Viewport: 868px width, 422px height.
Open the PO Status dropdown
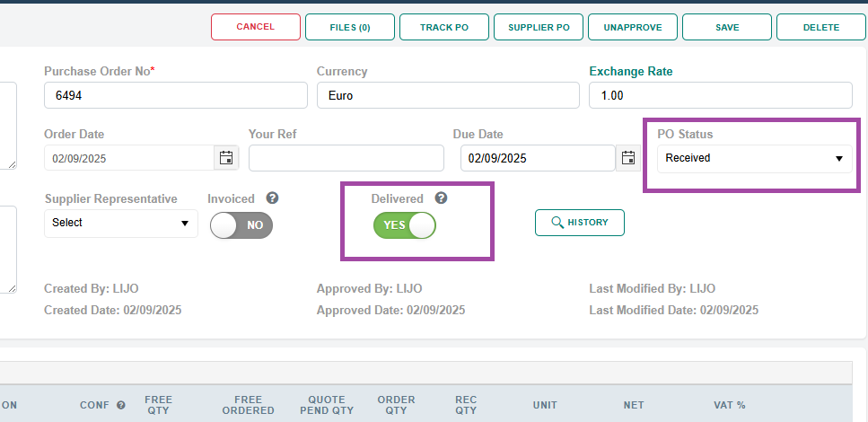(753, 158)
